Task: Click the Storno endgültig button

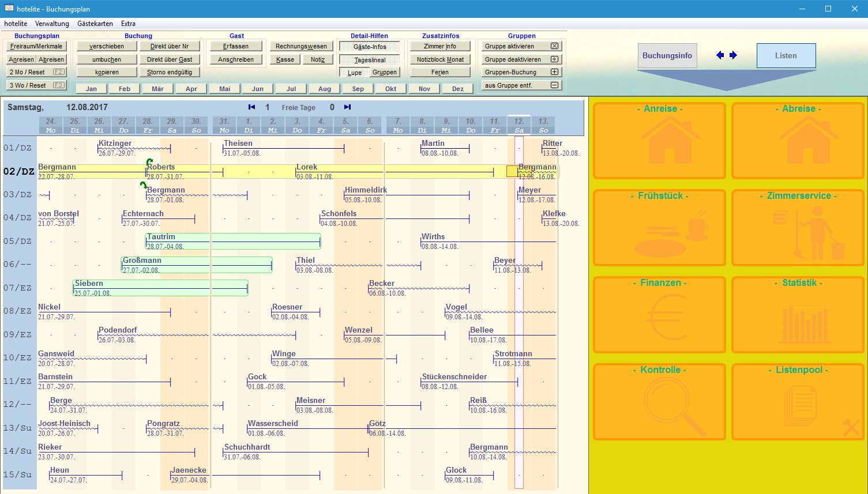Action: click(170, 72)
